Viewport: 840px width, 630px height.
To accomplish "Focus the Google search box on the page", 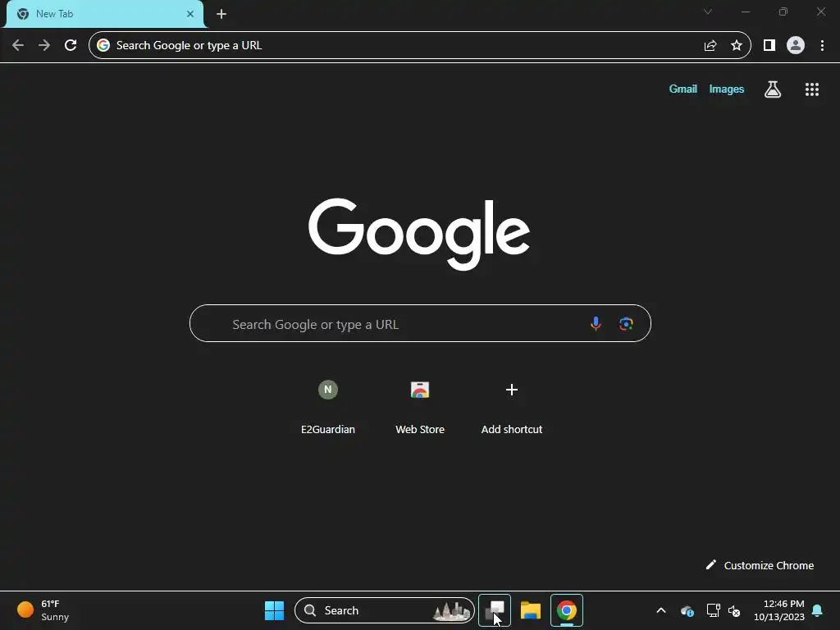I will 420,323.
